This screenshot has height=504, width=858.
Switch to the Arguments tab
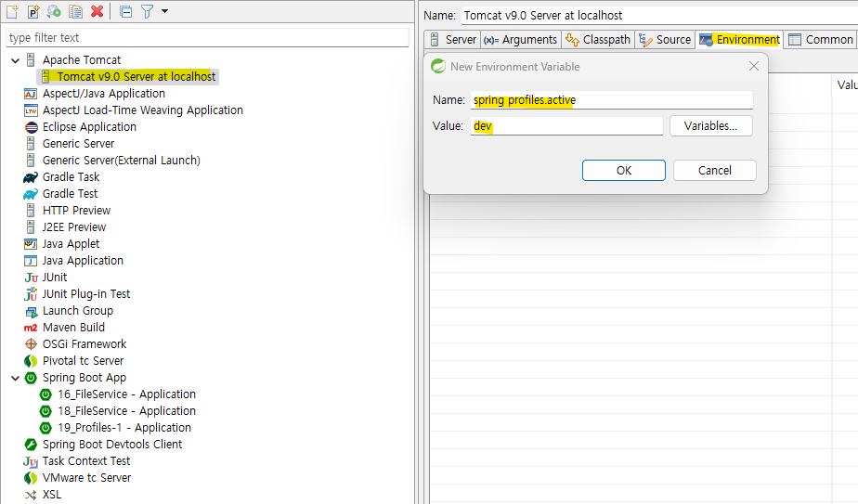(520, 39)
